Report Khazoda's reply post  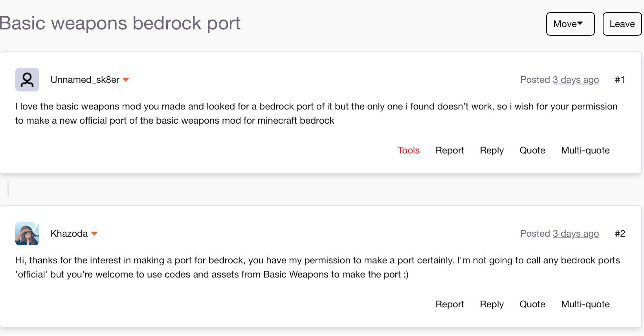450,304
